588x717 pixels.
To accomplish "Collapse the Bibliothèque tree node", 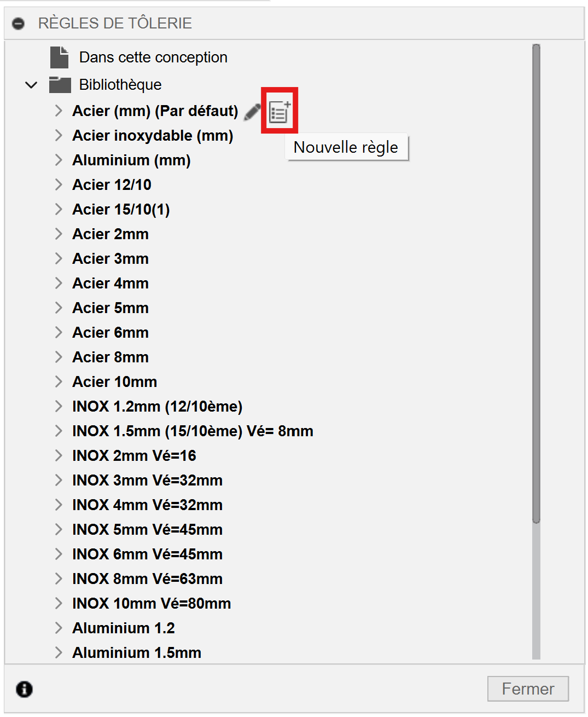I will 31,85.
